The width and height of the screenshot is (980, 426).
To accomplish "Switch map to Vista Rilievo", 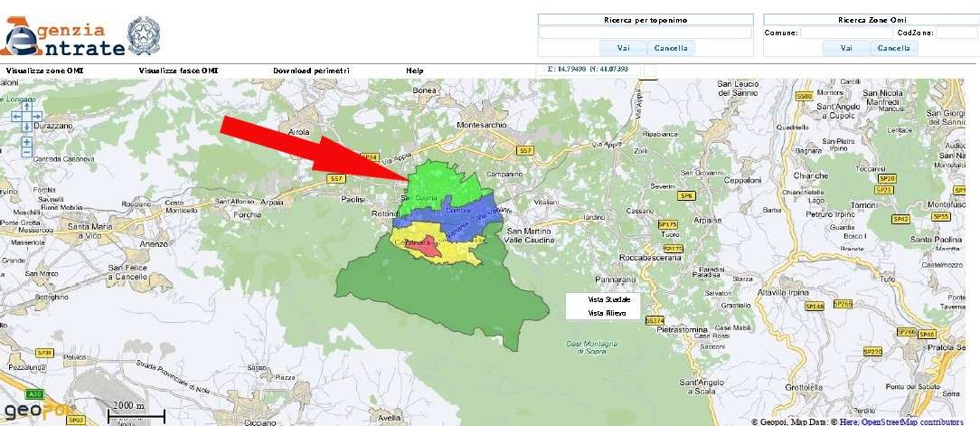I will click(x=608, y=313).
